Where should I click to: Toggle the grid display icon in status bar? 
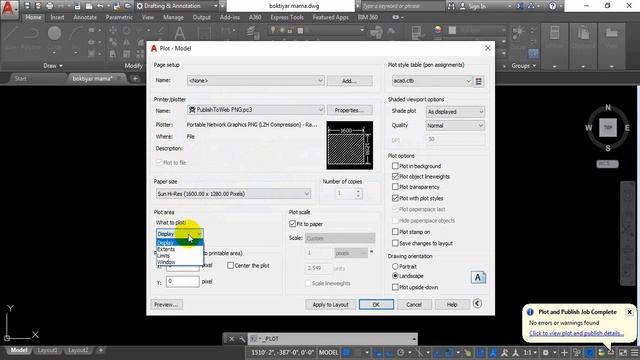(x=347, y=352)
